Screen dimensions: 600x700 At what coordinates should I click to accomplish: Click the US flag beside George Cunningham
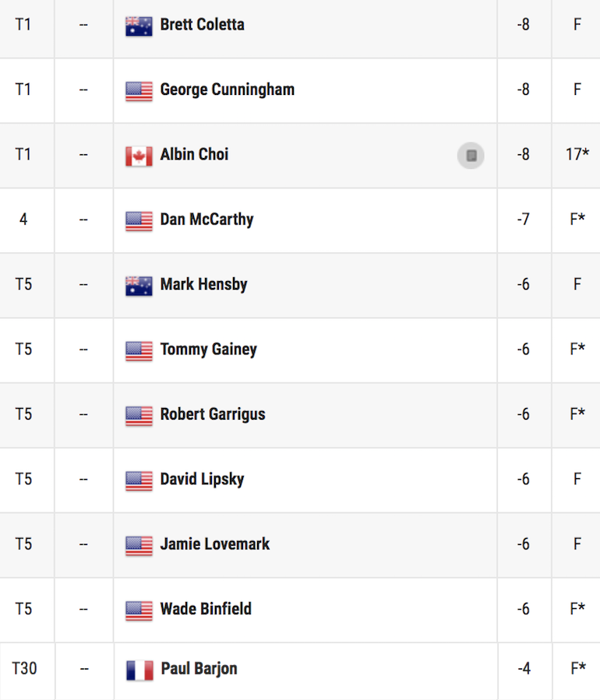pos(139,91)
